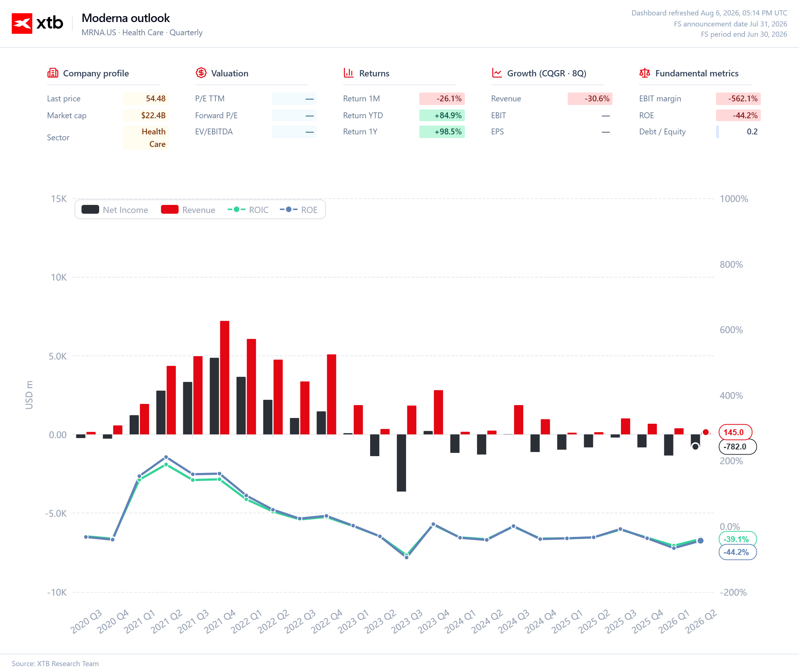Toggle ROIC line in legend
The image size is (799, 672).
(248, 210)
